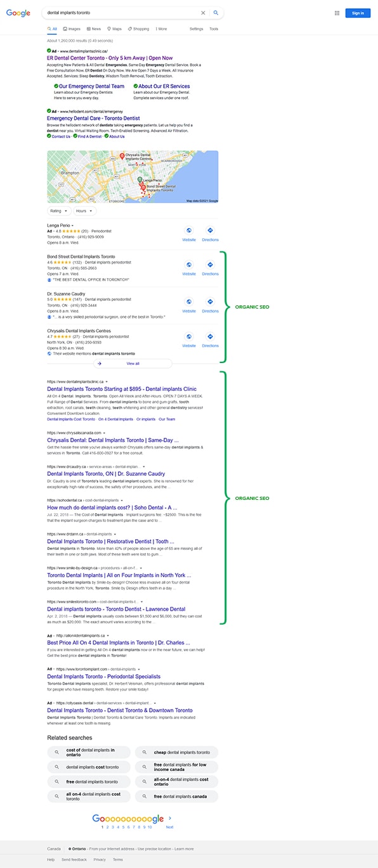Click the blue search magnifier icon

pyautogui.click(x=216, y=13)
